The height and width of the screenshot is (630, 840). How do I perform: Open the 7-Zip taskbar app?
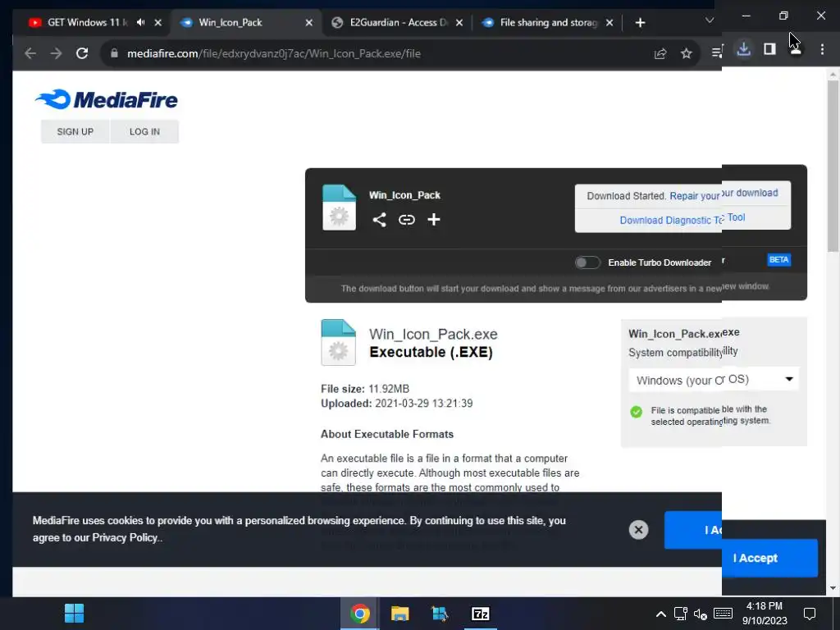(481, 614)
